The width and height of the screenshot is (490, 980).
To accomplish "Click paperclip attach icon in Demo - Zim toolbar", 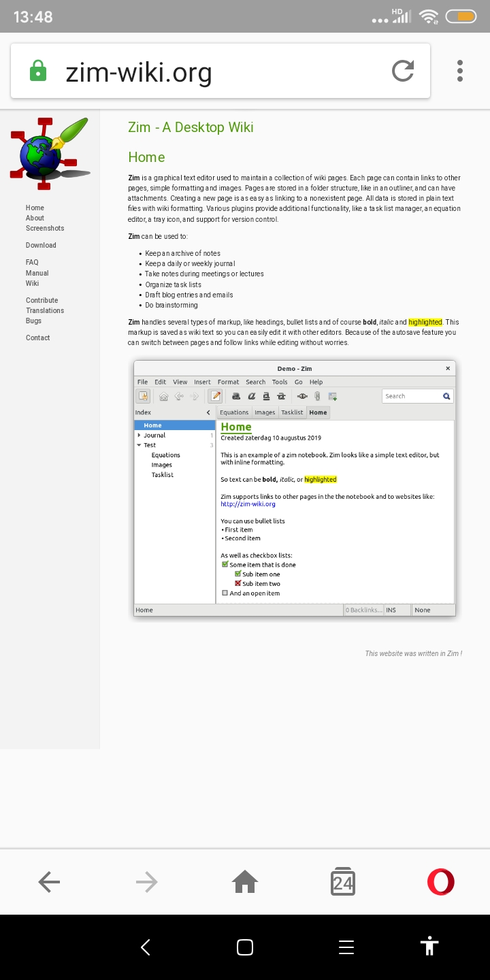I will 317,396.
